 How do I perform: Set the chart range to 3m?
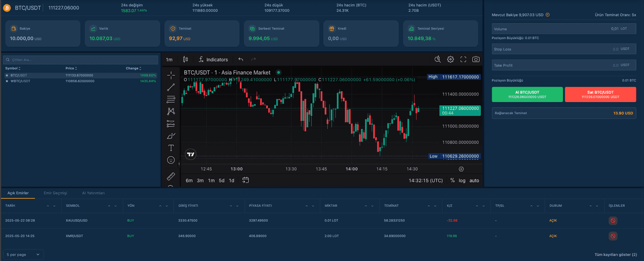tap(200, 180)
